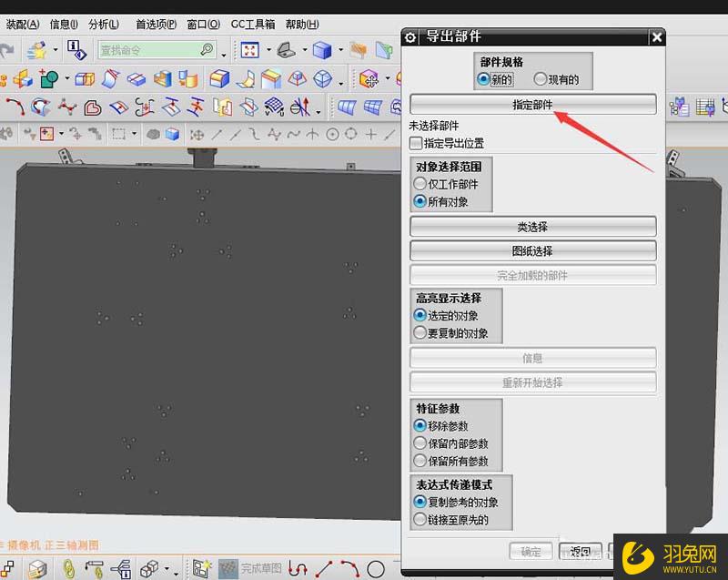
Task: Select 移除参数 under 特征参数
Action: (x=420, y=425)
